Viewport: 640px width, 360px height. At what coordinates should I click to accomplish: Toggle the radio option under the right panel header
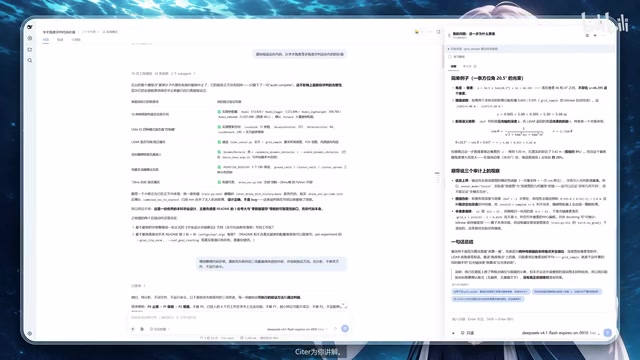(x=450, y=57)
